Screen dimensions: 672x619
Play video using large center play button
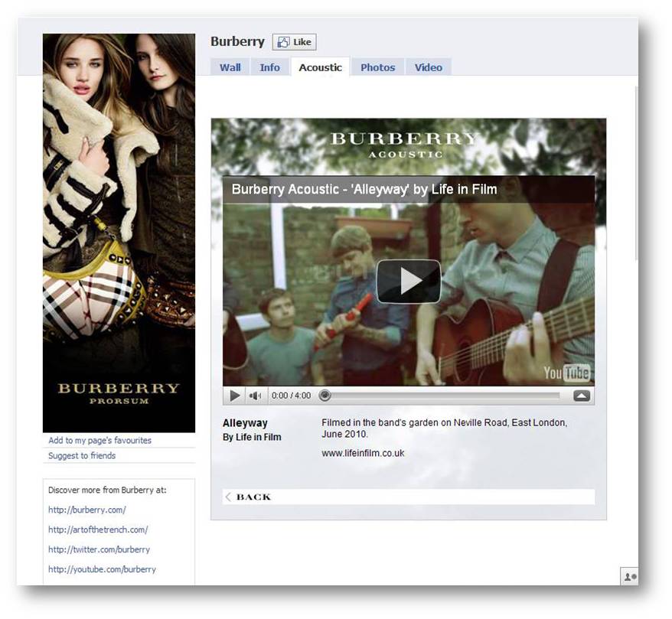409,281
